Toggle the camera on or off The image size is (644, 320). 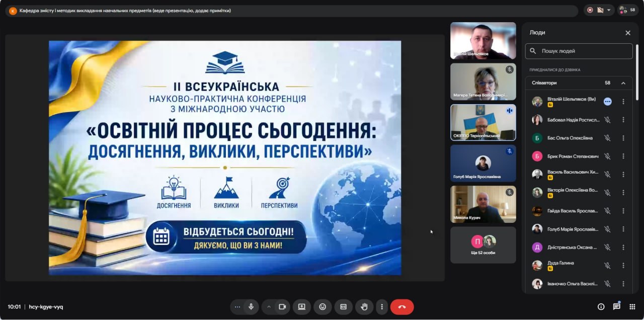[x=282, y=306]
